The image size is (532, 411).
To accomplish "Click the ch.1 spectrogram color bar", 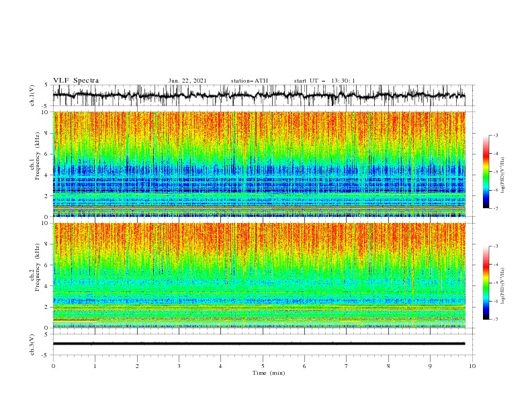I will coord(486,172).
